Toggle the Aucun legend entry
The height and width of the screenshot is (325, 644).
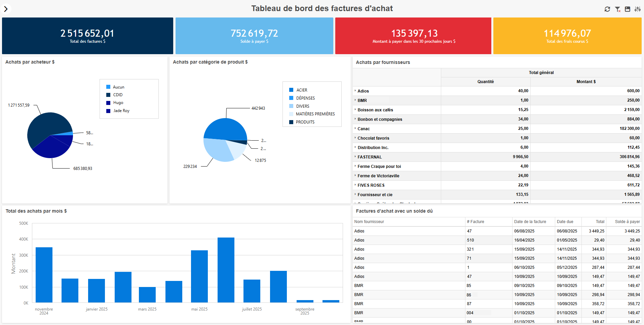(x=118, y=87)
